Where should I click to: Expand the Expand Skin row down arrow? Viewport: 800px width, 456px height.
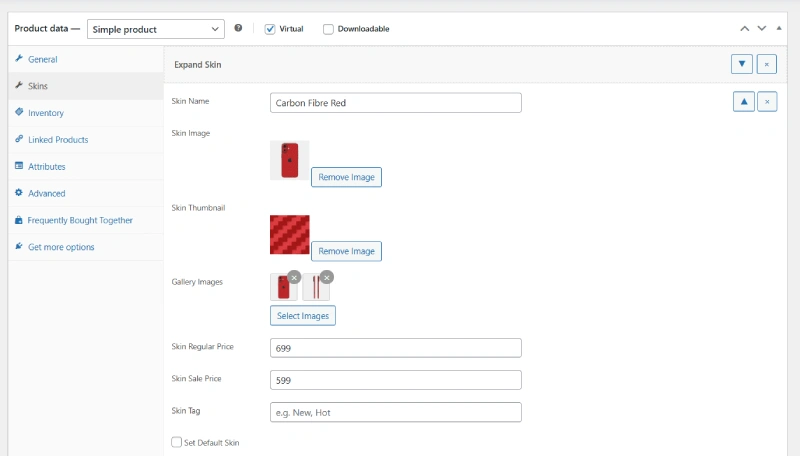click(742, 64)
